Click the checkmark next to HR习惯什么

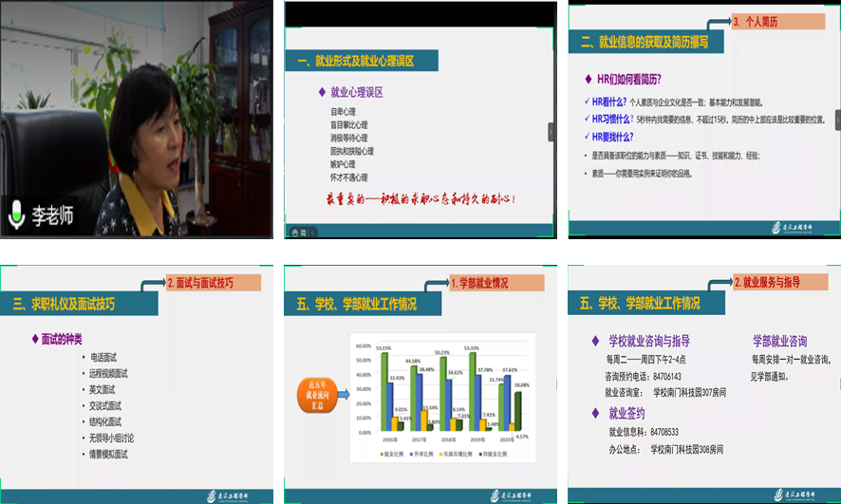tap(586, 119)
